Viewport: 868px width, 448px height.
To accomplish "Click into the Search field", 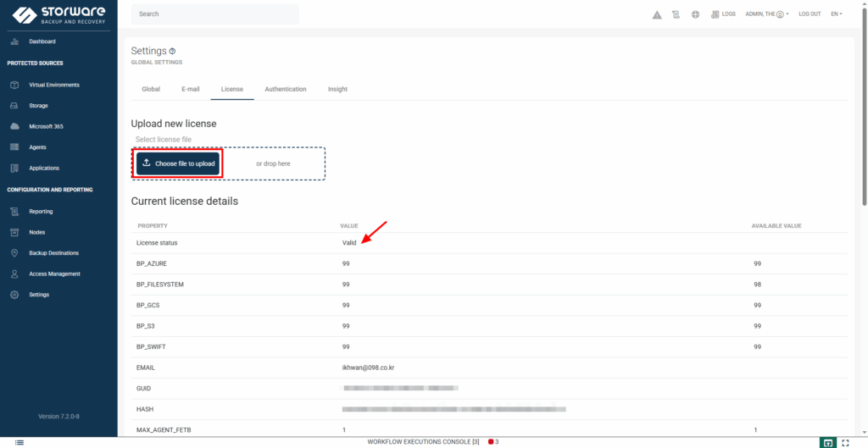I will [214, 14].
